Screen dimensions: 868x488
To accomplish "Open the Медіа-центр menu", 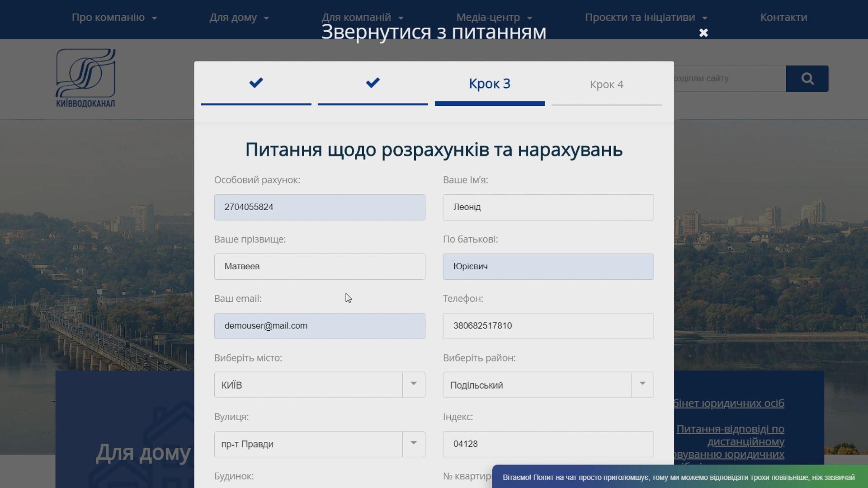I will 494,18.
